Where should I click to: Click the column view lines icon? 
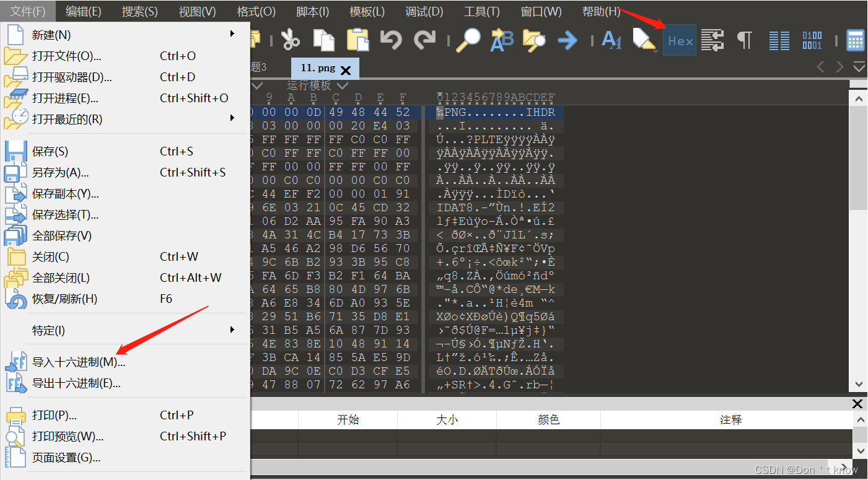tap(779, 40)
